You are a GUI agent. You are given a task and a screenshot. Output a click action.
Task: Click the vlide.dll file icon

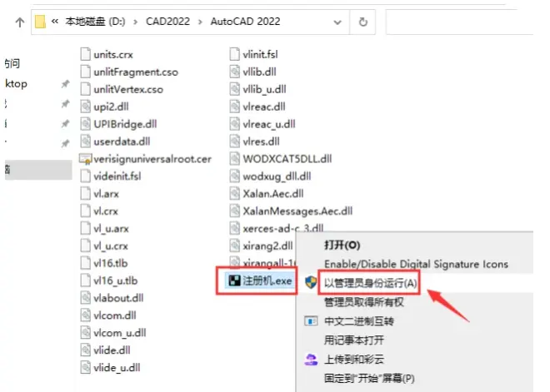(85, 350)
